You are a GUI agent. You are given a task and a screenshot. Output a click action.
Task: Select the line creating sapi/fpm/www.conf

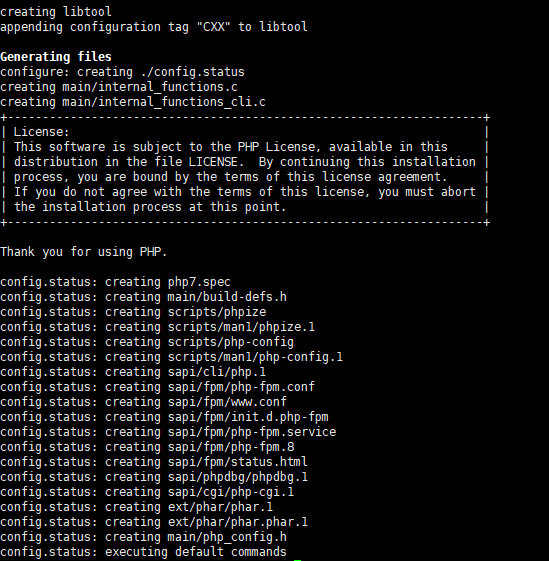143,402
